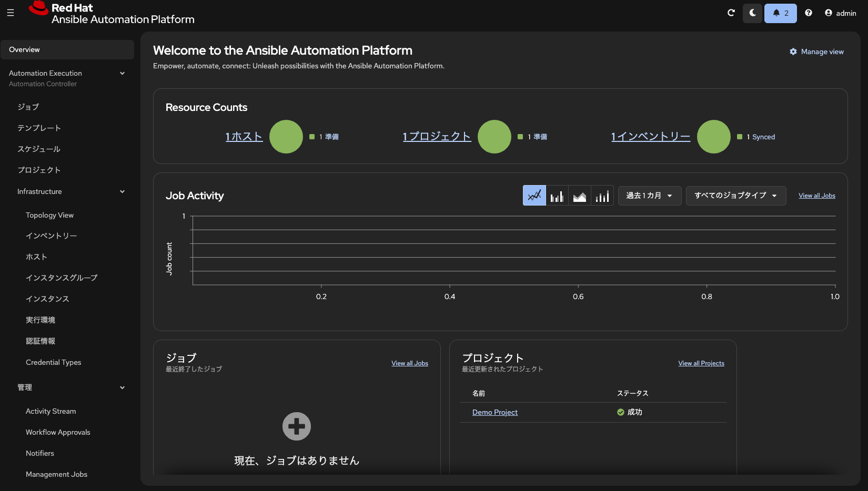Select Overview in the sidebar
This screenshot has width=868, height=491.
67,49
